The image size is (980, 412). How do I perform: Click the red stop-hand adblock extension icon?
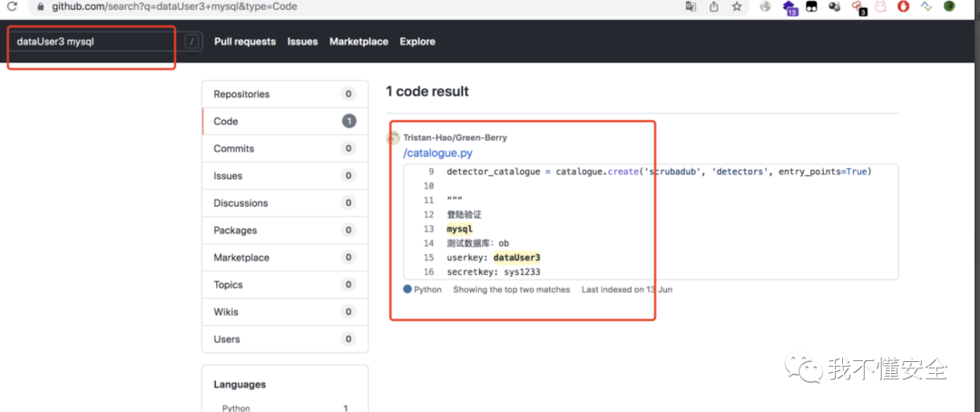[x=904, y=6]
